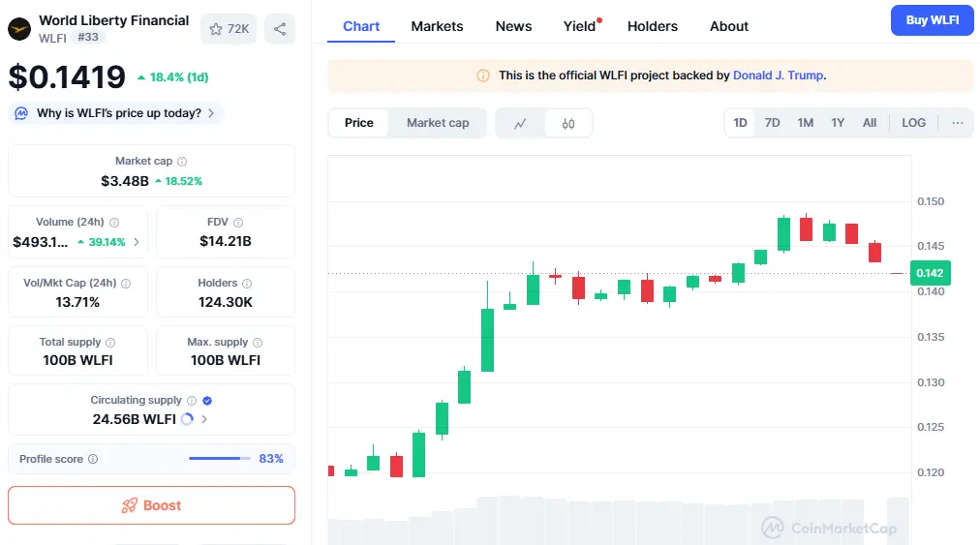Image resolution: width=980 pixels, height=545 pixels.
Task: Click the share icon next to the watchlist button
Action: tap(280, 29)
